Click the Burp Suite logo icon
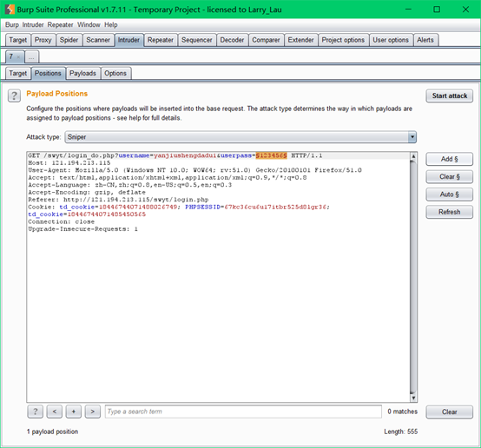The height and width of the screenshot is (448, 481). 10,10
